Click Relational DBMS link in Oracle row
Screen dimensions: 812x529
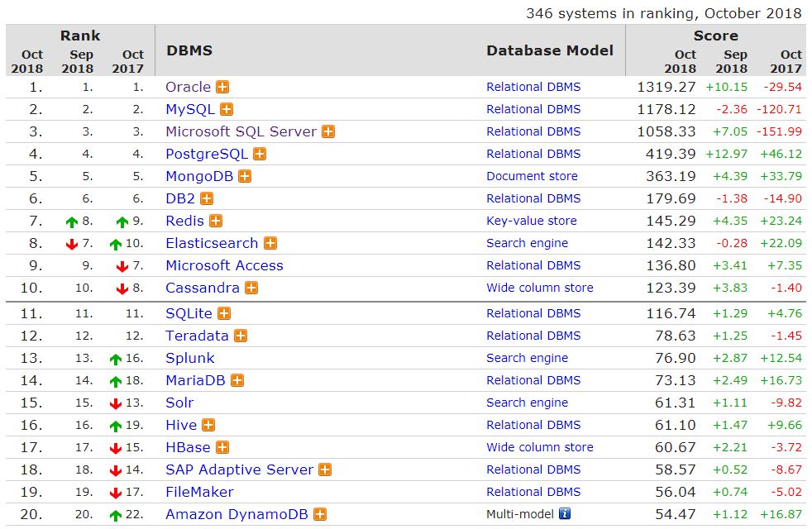[533, 87]
